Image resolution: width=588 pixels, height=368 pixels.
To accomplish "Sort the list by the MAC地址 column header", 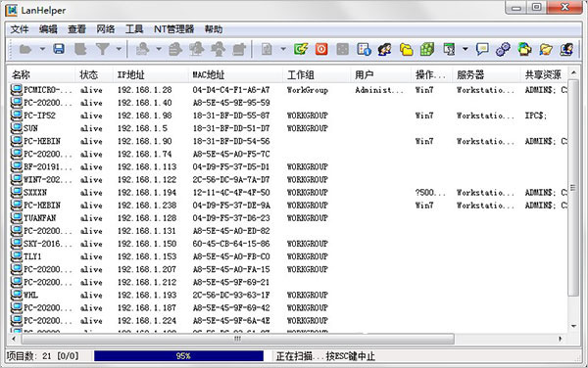I will 236,75.
